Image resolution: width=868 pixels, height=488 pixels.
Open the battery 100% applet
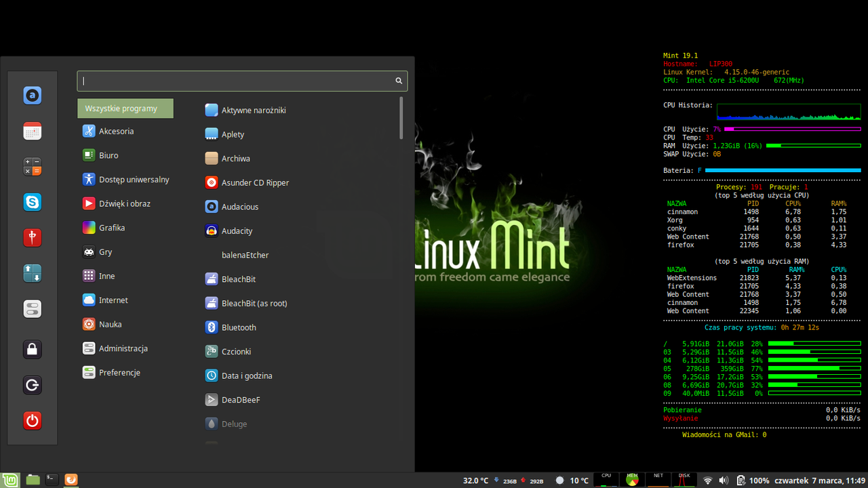(x=753, y=481)
